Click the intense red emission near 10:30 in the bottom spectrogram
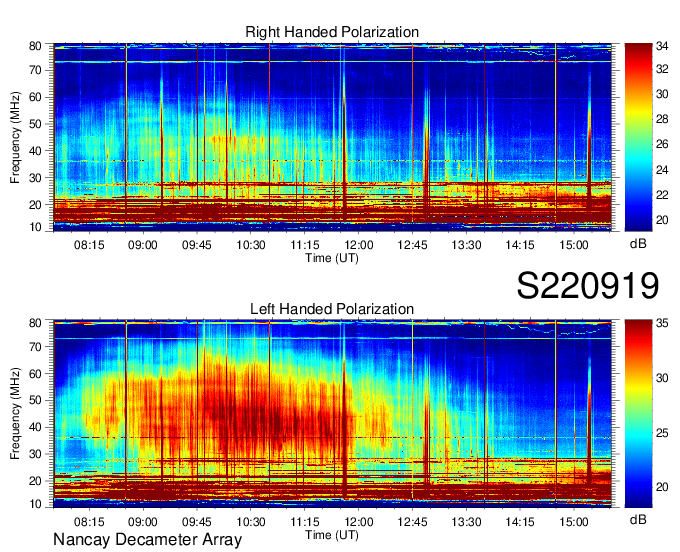 point(252,416)
